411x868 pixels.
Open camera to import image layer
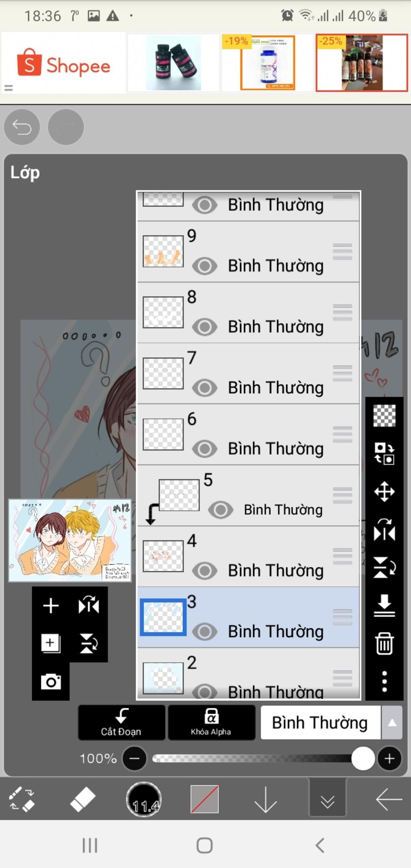click(x=51, y=682)
